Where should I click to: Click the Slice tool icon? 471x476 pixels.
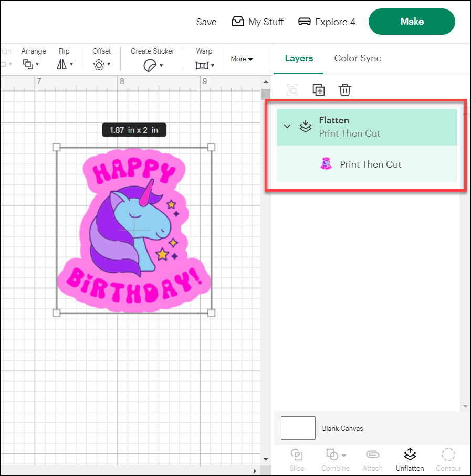coord(297,454)
